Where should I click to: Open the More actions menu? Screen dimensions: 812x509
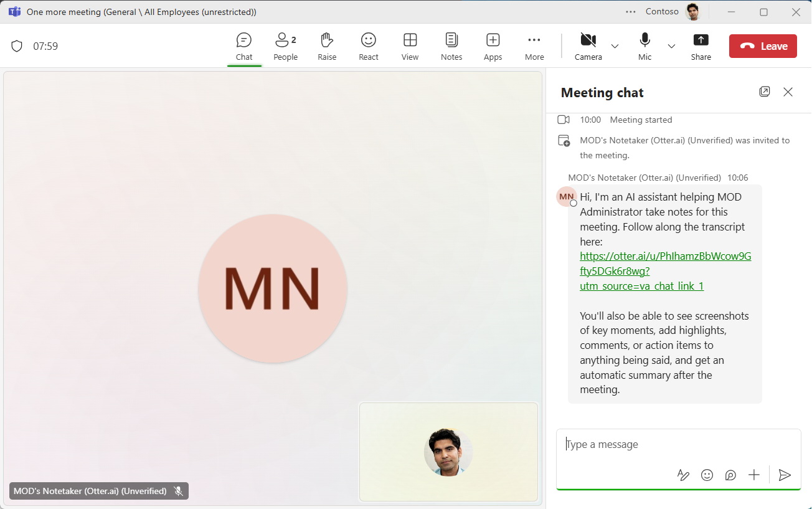(x=534, y=45)
